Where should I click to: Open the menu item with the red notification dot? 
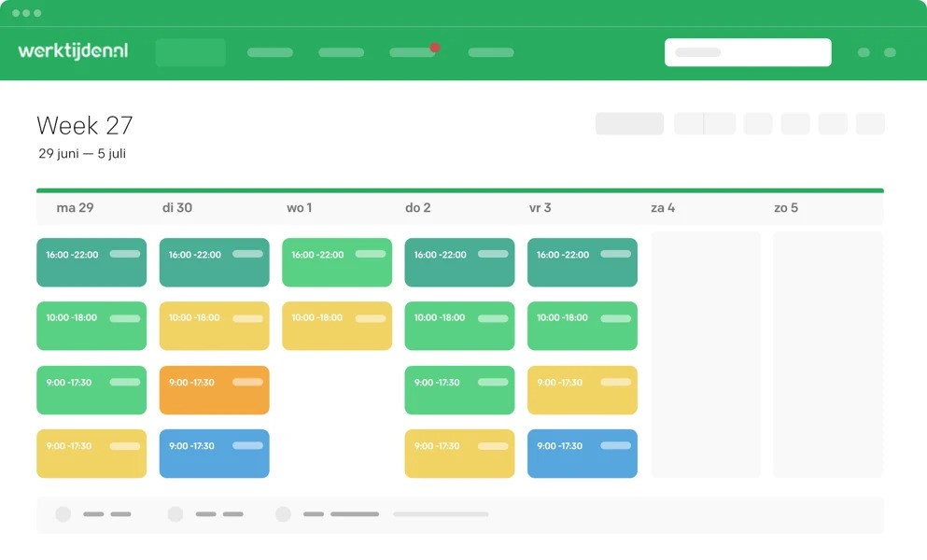(412, 53)
